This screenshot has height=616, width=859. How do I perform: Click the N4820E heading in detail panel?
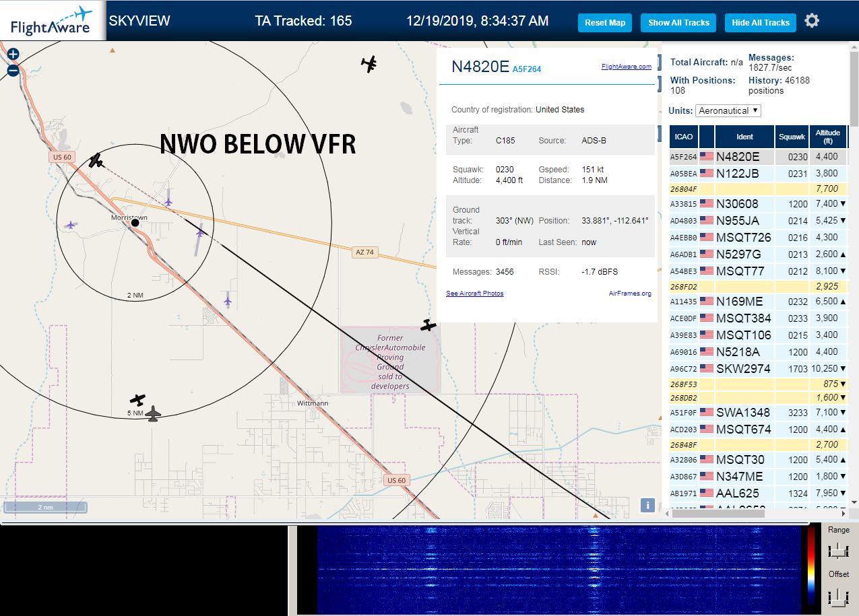pos(480,67)
